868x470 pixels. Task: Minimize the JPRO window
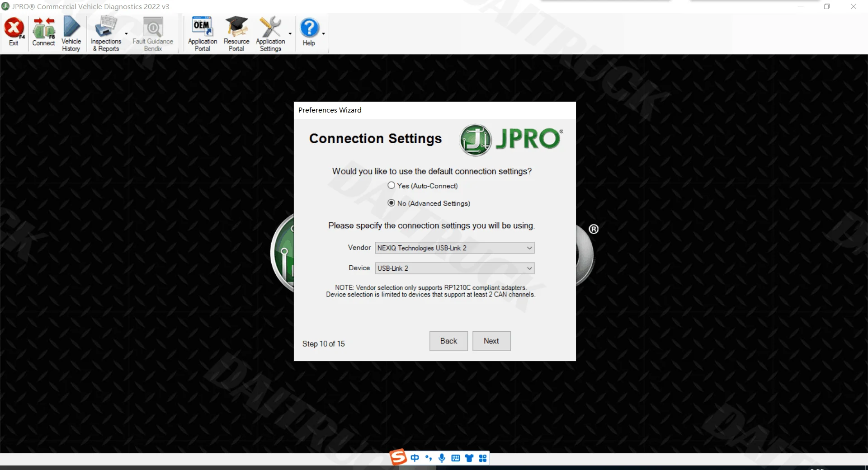(801, 6)
